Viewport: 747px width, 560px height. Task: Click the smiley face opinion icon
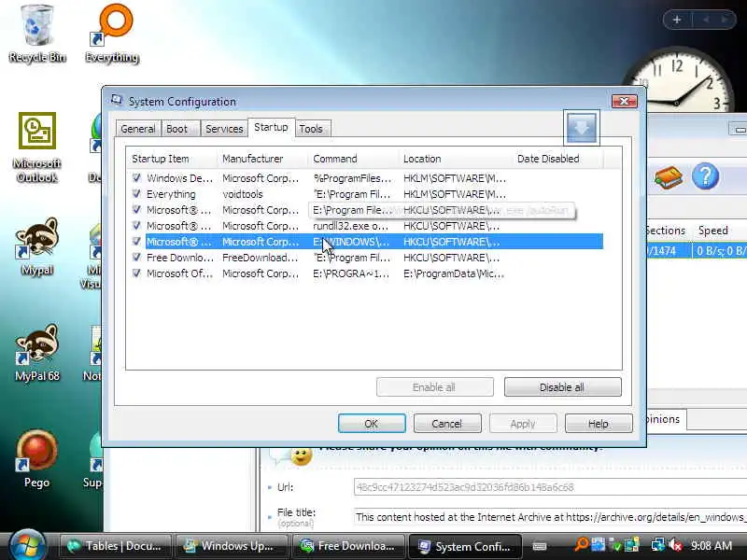301,456
